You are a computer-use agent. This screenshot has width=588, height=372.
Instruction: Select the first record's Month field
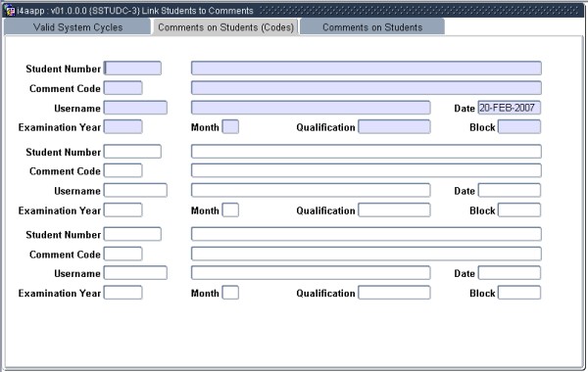[230, 127]
